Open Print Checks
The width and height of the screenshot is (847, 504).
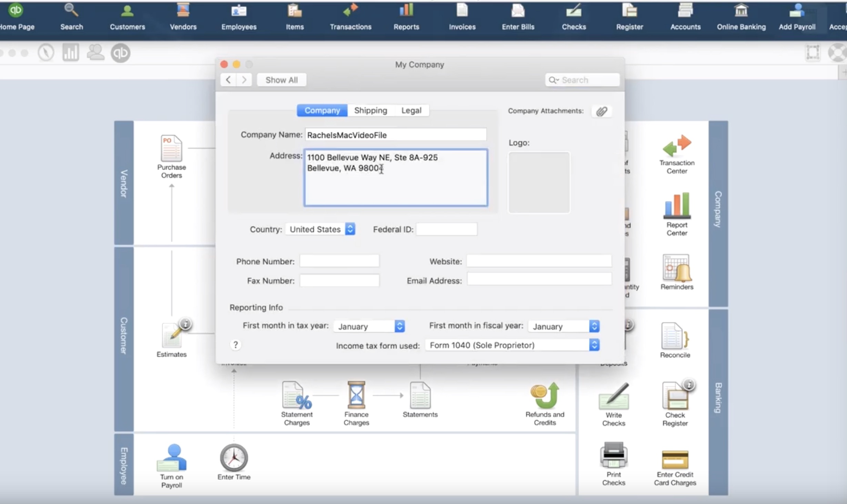point(614,464)
